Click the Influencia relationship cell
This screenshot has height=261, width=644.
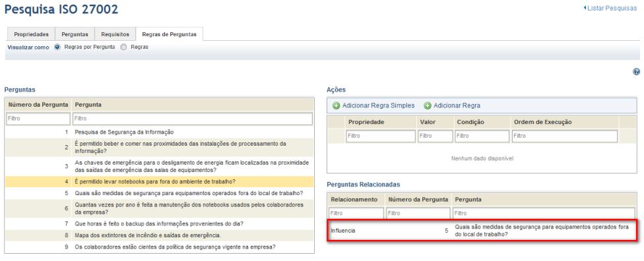(x=343, y=231)
